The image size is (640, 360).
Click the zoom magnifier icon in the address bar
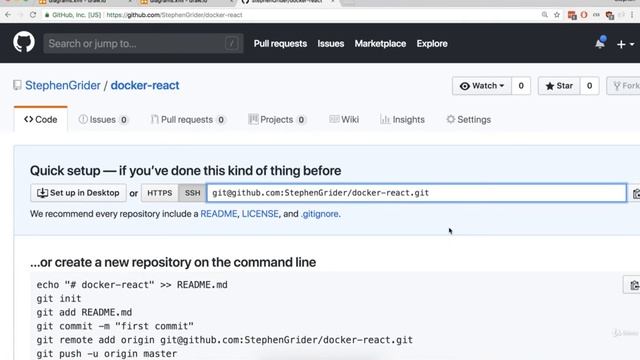pos(544,15)
